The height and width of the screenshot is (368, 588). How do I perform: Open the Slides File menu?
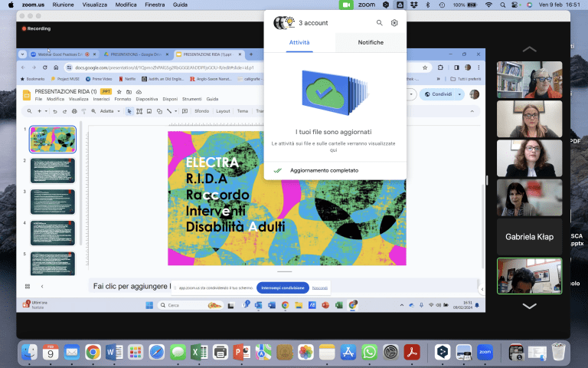pos(38,99)
